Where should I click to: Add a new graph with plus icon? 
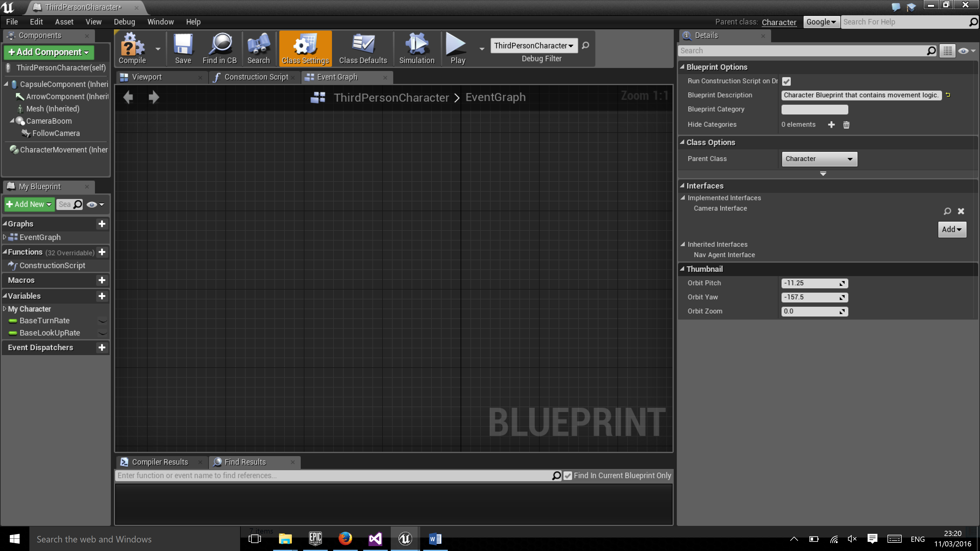(x=102, y=224)
